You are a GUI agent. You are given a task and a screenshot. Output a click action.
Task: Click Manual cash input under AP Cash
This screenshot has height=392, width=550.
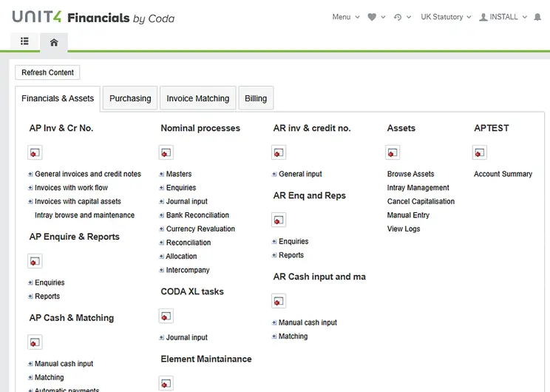point(64,364)
